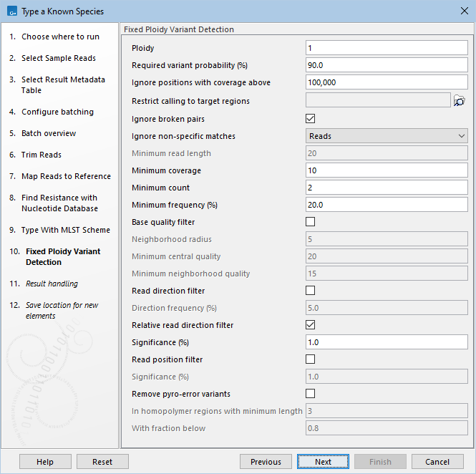Enable the Base quality filter checkbox

tap(310, 222)
